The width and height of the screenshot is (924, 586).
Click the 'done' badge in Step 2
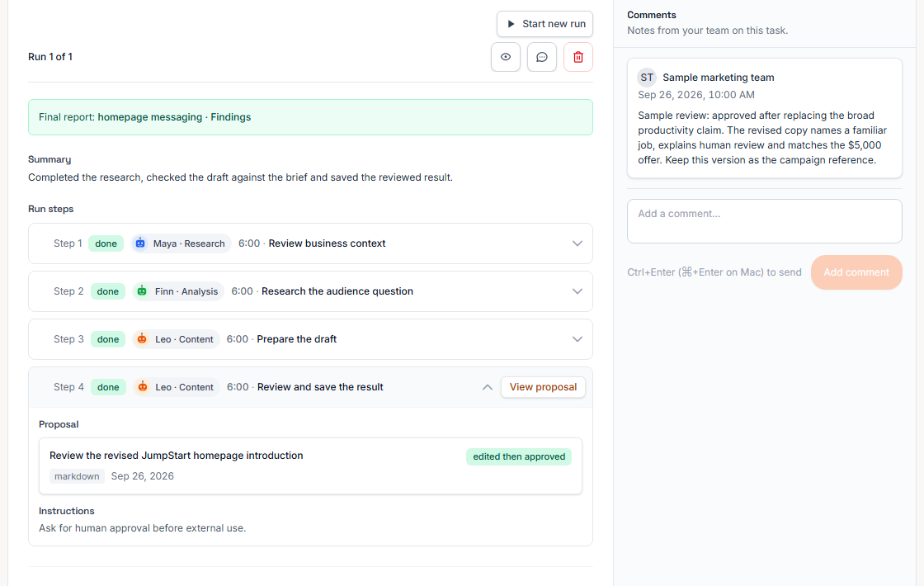pyautogui.click(x=108, y=291)
